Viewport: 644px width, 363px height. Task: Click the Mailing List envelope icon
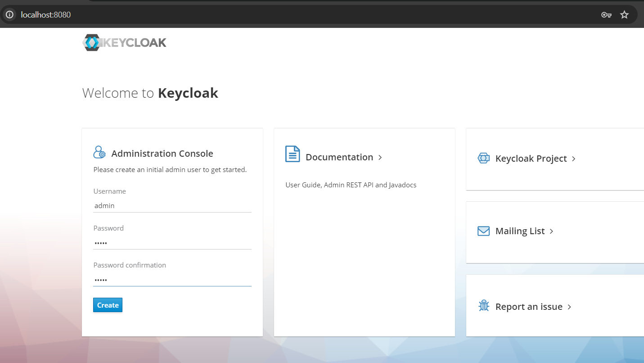[483, 231]
